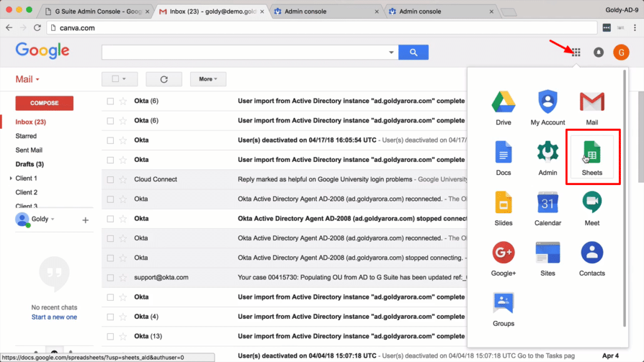Switch to G Suite Admin Console tab
The height and width of the screenshot is (362, 644).
(96, 11)
